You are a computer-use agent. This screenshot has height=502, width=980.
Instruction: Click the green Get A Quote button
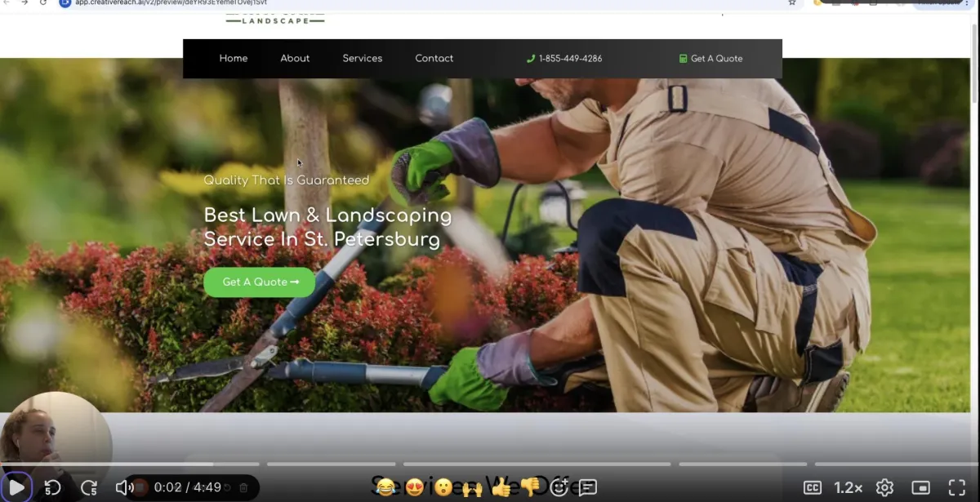(259, 282)
